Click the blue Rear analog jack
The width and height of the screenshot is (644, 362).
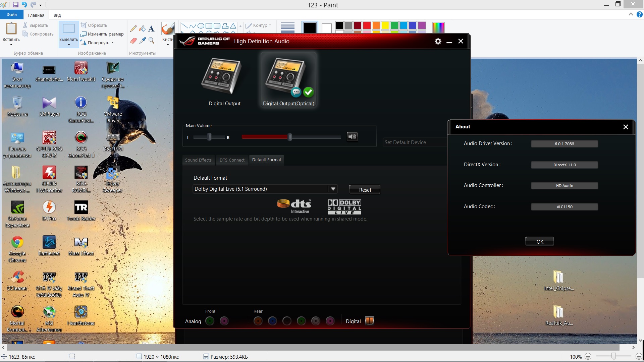click(272, 321)
